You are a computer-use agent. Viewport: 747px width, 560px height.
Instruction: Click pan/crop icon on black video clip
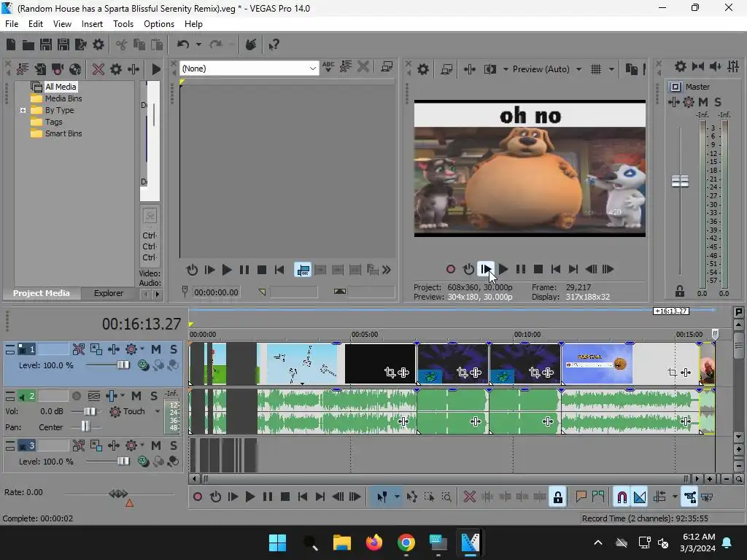(x=390, y=373)
